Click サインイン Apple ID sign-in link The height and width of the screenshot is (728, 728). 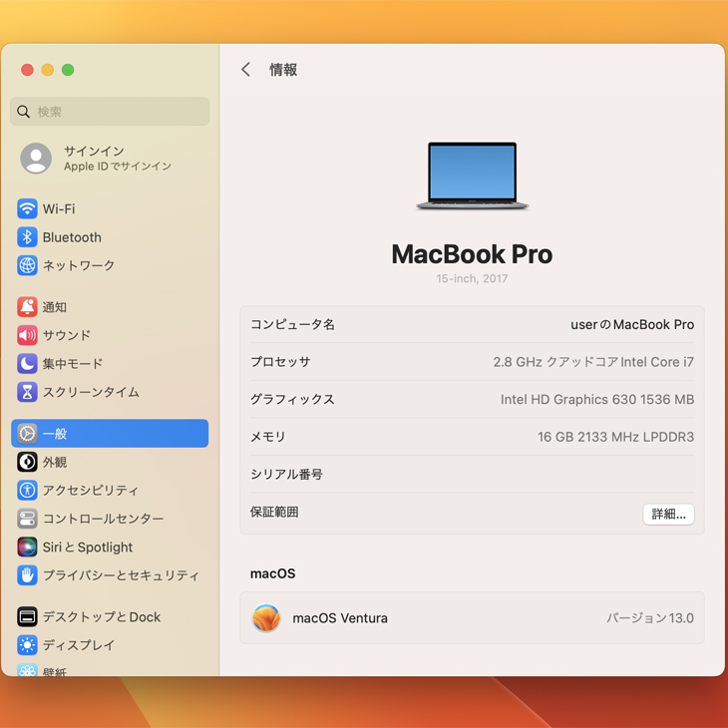(118, 158)
